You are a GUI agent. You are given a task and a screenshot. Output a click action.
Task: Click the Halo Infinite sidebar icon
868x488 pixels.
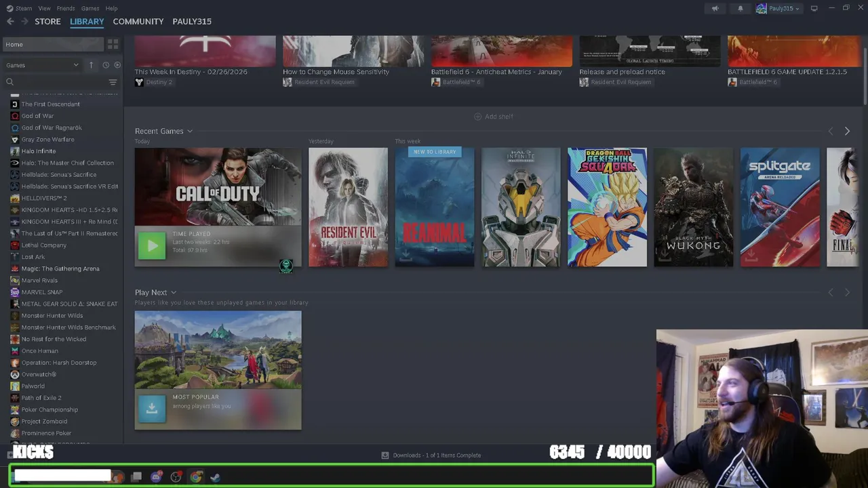tap(15, 151)
